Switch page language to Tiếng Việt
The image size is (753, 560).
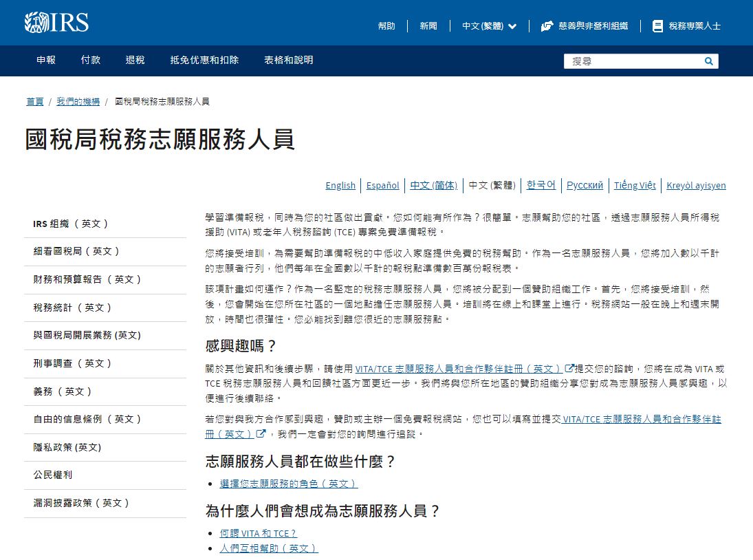point(635,185)
